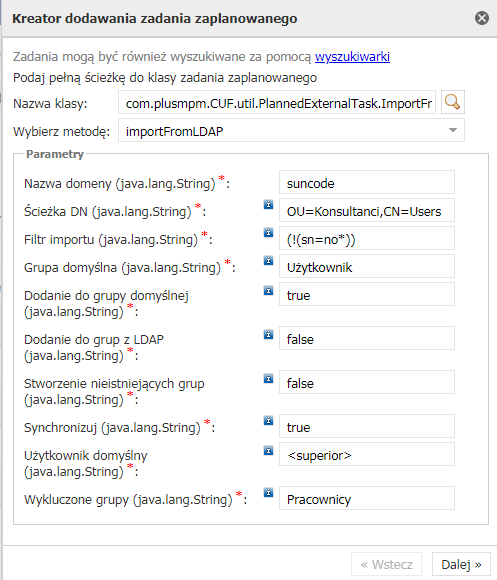Click info icon for Użytkownik domyślny parameter
This screenshot has width=497, height=580.
(268, 451)
